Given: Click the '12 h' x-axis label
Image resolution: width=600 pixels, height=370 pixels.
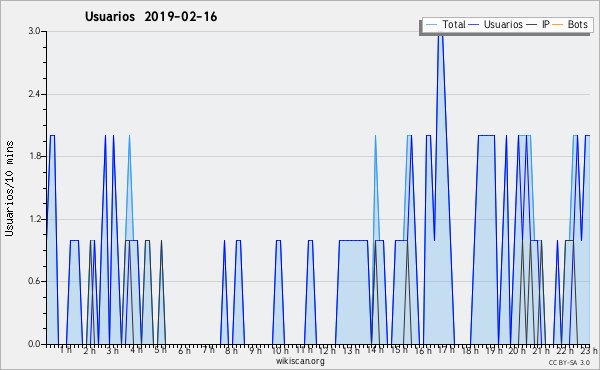Looking at the screenshot, I should pos(327,350).
